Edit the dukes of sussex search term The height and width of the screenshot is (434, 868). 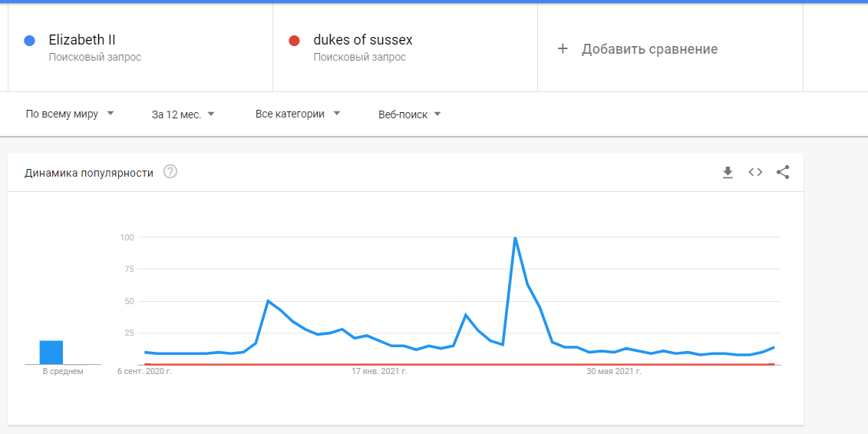click(362, 40)
